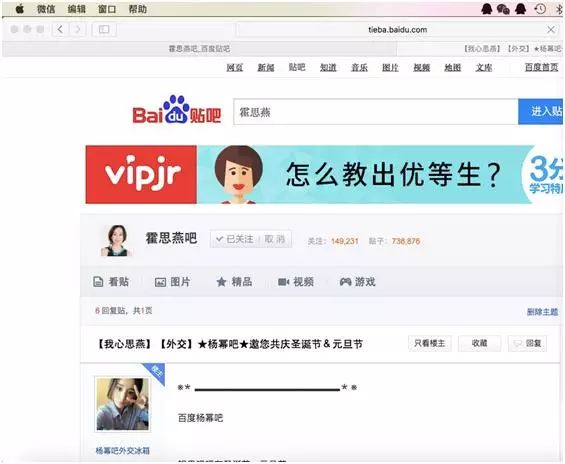Open the 视频 link in top navigation

422,67
